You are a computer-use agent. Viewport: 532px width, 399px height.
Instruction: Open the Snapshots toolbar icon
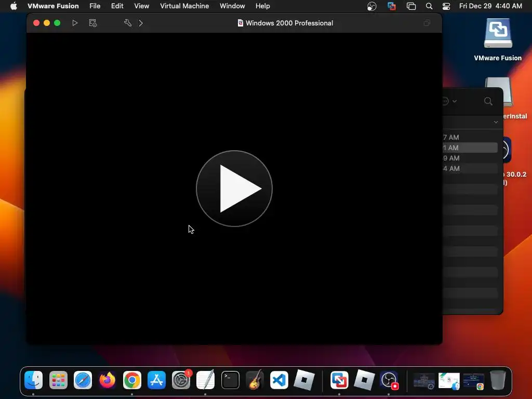(x=92, y=23)
